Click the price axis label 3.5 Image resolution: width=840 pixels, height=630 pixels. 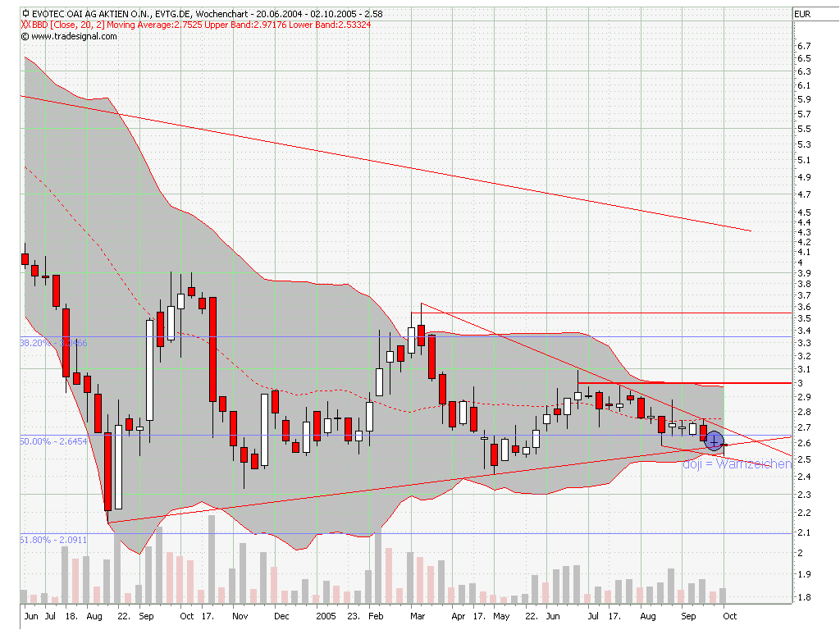[803, 317]
